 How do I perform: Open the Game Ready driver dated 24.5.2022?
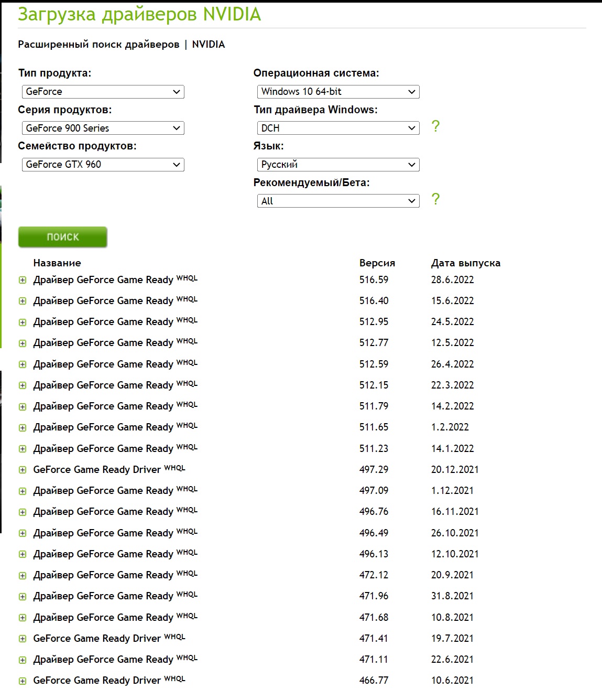pos(115,321)
